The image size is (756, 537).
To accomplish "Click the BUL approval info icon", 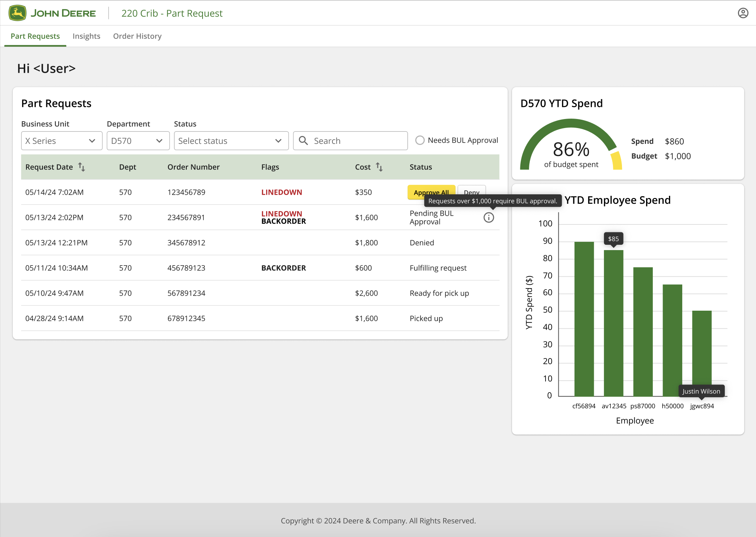I will 489,217.
